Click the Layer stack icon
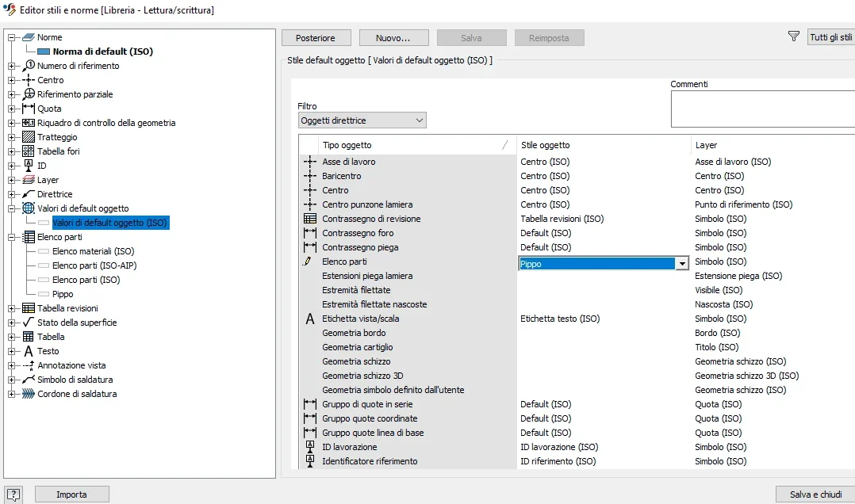 29,180
